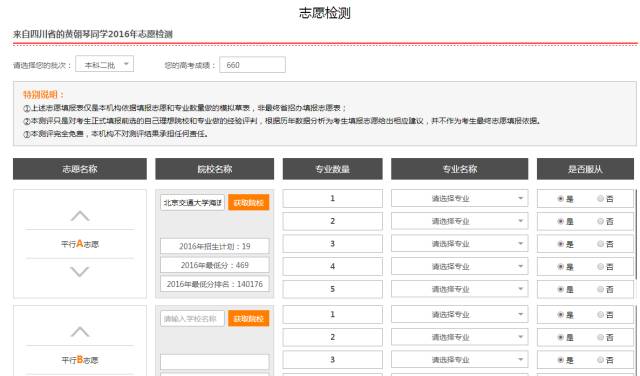Screen dimensions: 640x376
Task: Click the 专业数量 column header
Action: click(x=333, y=169)
